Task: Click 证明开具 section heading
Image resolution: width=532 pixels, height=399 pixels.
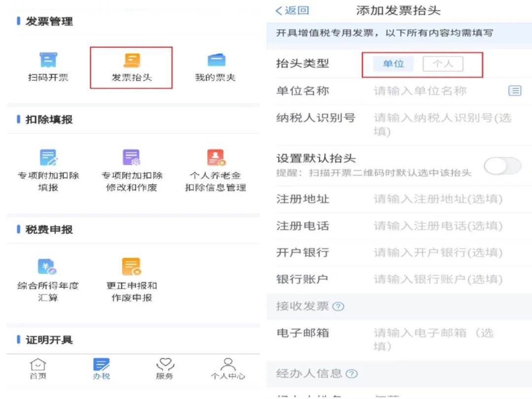Action: pos(49,339)
